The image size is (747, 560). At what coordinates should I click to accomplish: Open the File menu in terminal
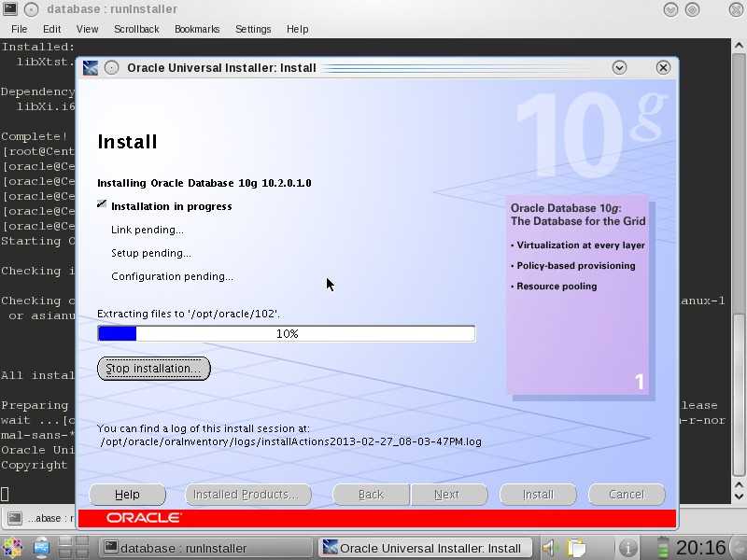pyautogui.click(x=19, y=29)
